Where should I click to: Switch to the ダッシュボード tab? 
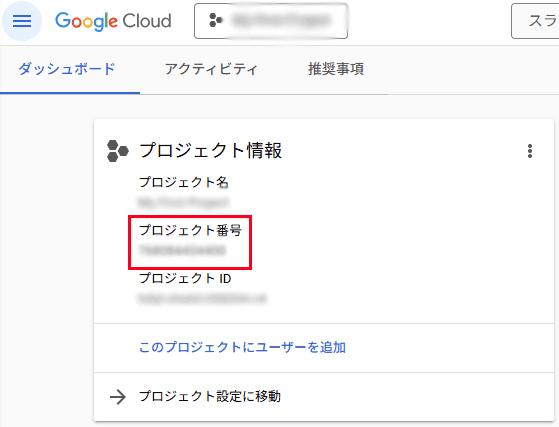pos(67,69)
